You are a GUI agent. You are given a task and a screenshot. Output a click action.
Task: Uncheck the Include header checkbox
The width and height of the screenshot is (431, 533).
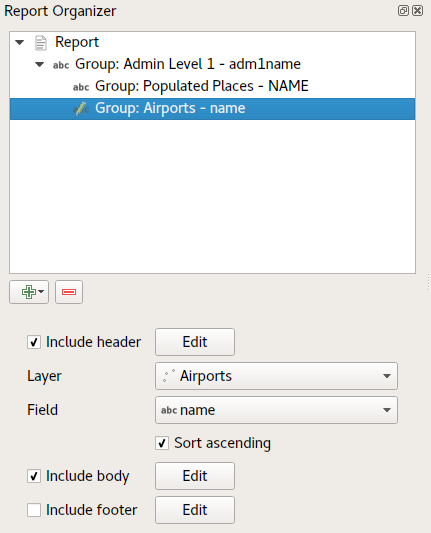pyautogui.click(x=34, y=342)
